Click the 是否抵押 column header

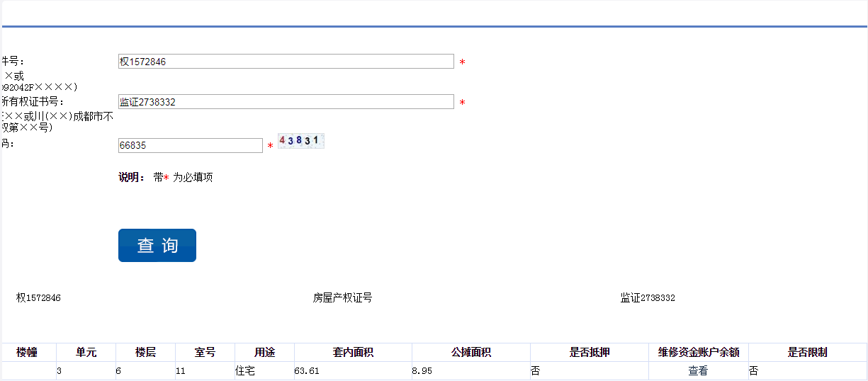[x=589, y=352]
